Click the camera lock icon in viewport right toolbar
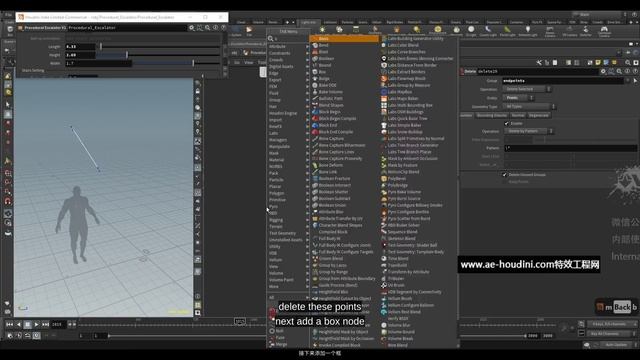640x360 pixels. pyautogui.click(x=198, y=91)
